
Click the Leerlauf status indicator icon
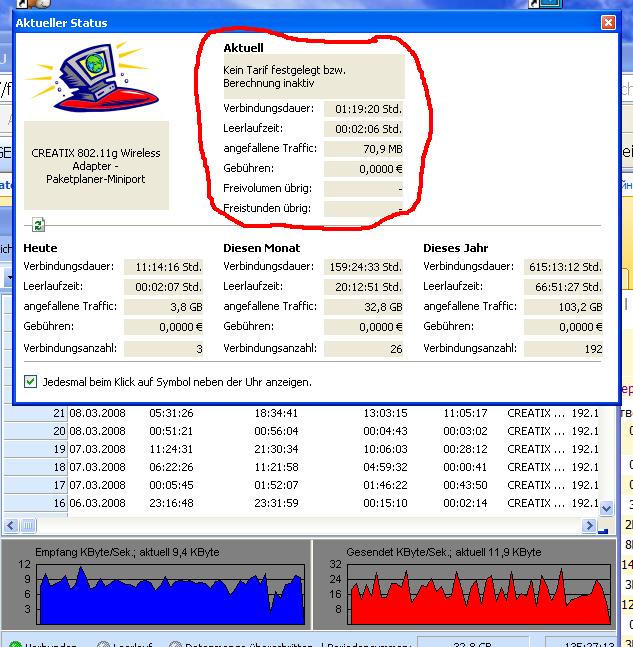[x=103, y=644]
